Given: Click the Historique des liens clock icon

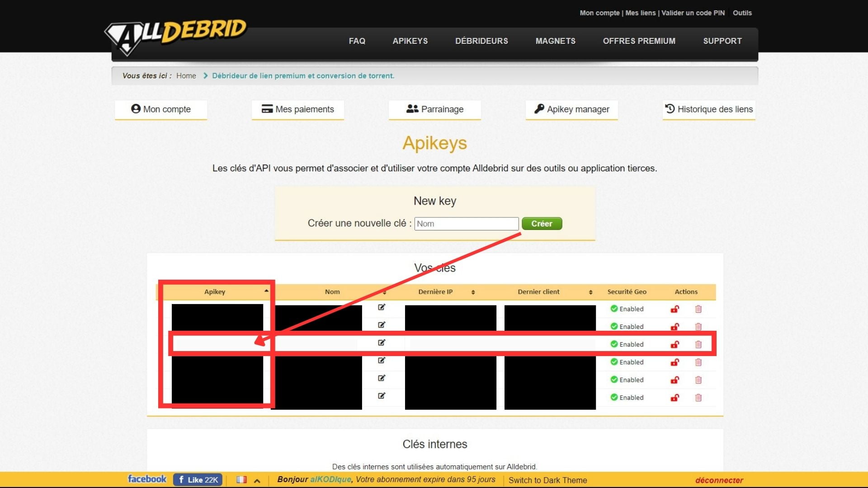Looking at the screenshot, I should tap(669, 108).
